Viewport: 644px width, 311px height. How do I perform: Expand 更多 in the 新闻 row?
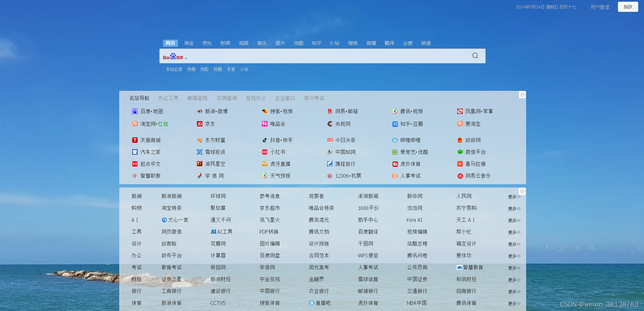[x=514, y=197]
